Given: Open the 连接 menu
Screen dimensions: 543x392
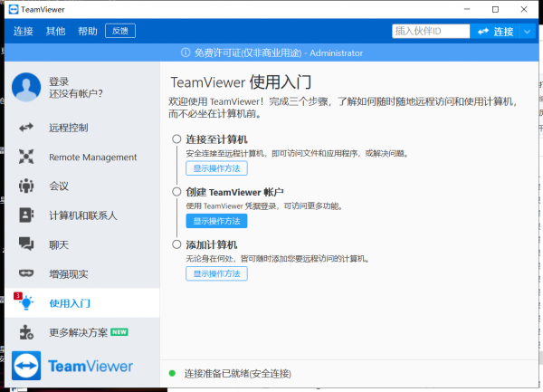Looking at the screenshot, I should point(24,31).
